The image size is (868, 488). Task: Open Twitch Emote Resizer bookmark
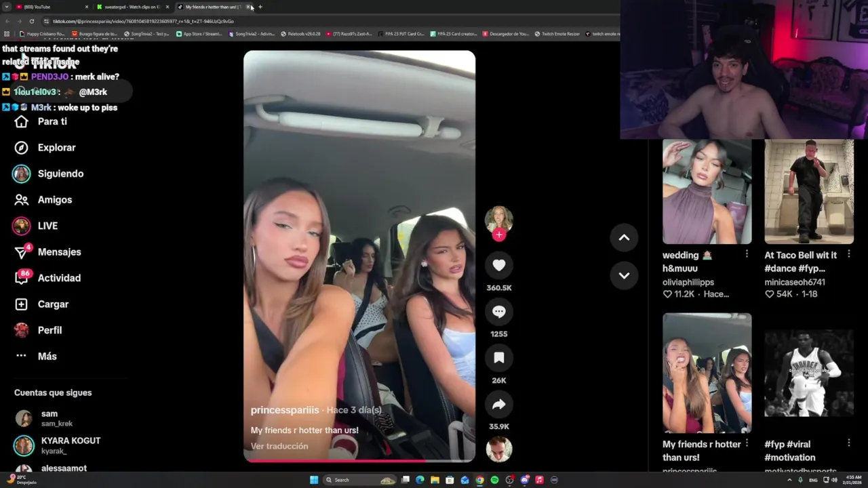click(557, 33)
